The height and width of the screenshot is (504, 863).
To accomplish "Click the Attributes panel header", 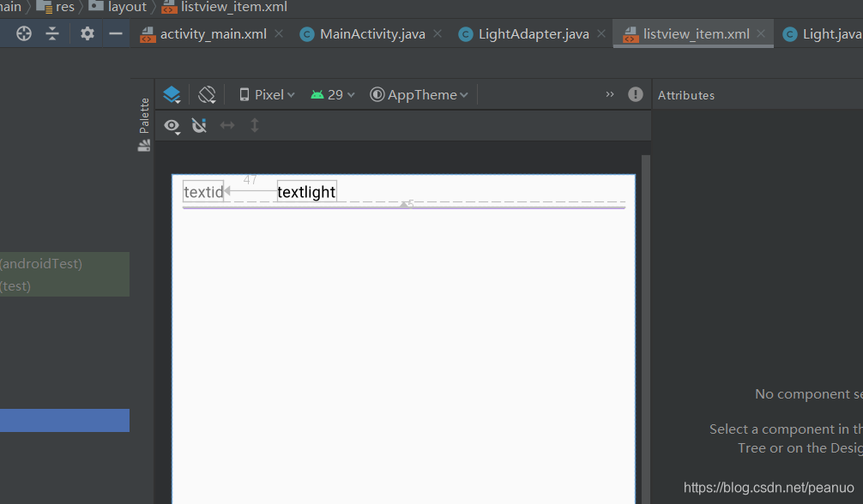I will [685, 95].
